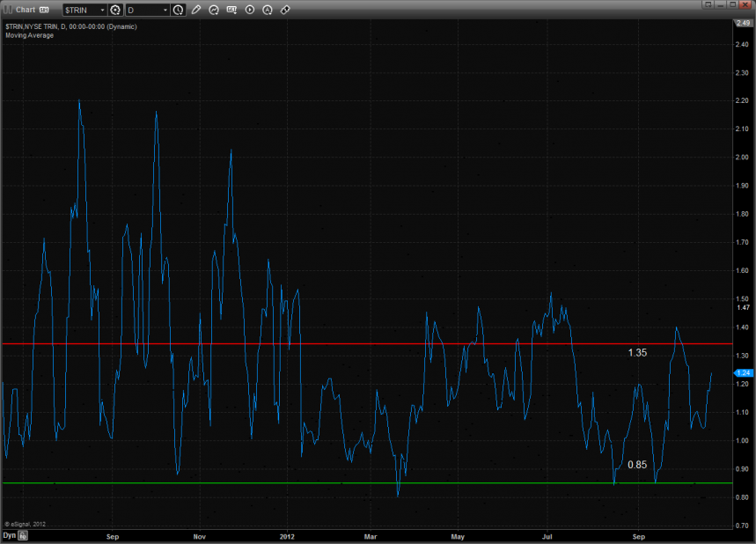Click the chart grip handle left of title

coord(9,10)
